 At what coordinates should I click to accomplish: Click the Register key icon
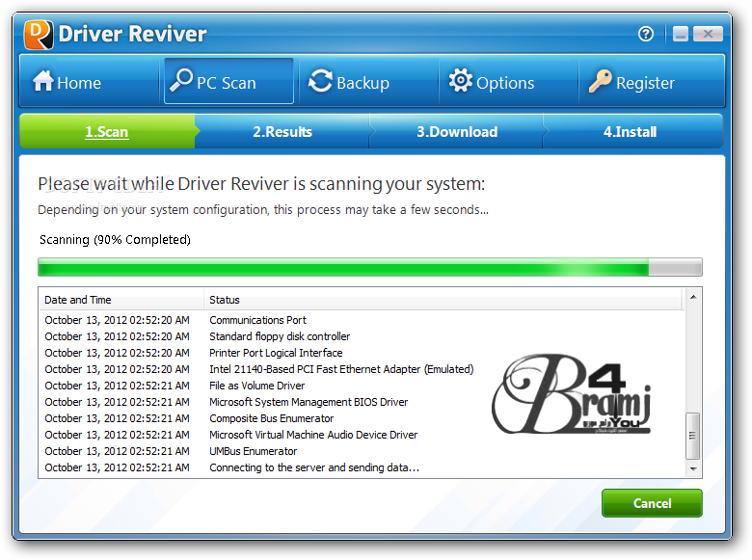tap(600, 81)
